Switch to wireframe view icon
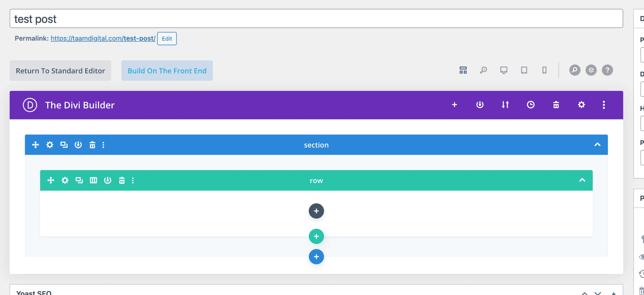 pyautogui.click(x=463, y=70)
